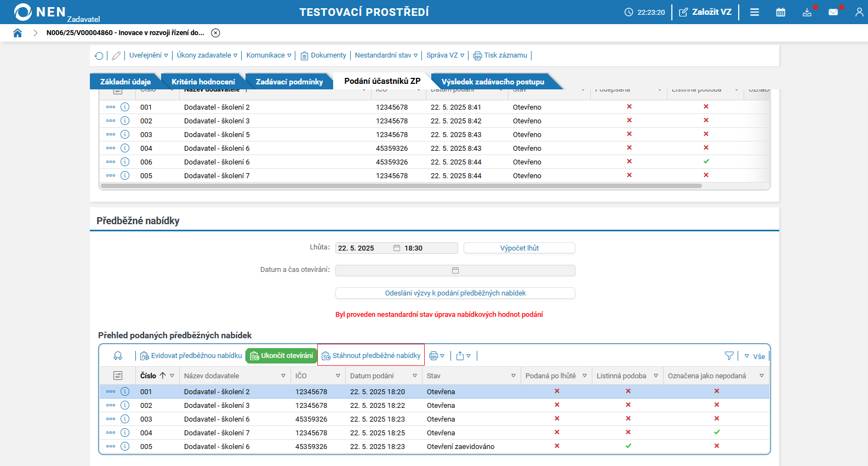This screenshot has height=466, width=868.
Task: Click the header clock time 22:23:20
Action: pos(645,12)
